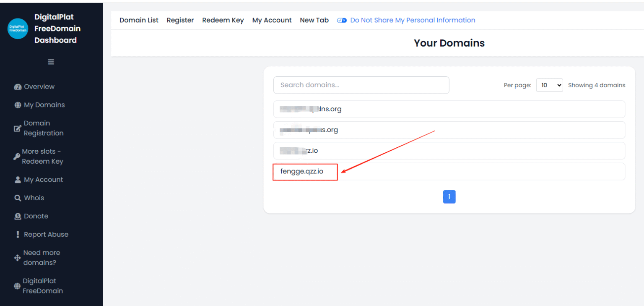Select Redeem Key in top navigation
Screen dimensions: 644x306
point(223,20)
